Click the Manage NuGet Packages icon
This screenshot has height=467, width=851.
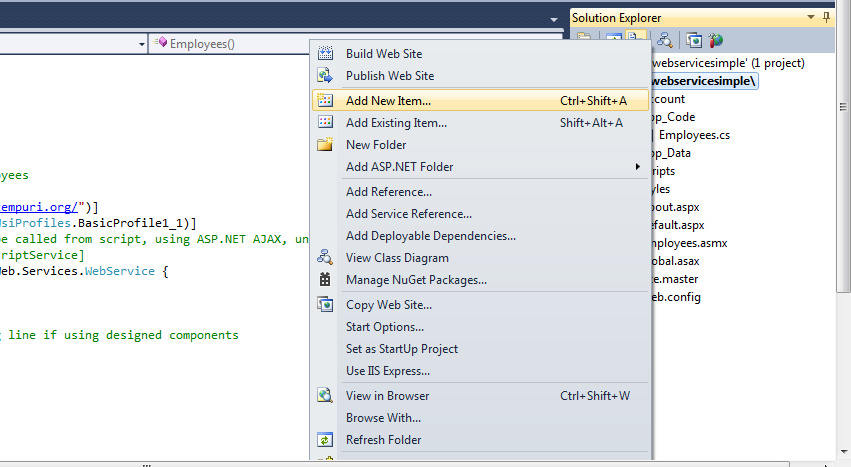324,280
